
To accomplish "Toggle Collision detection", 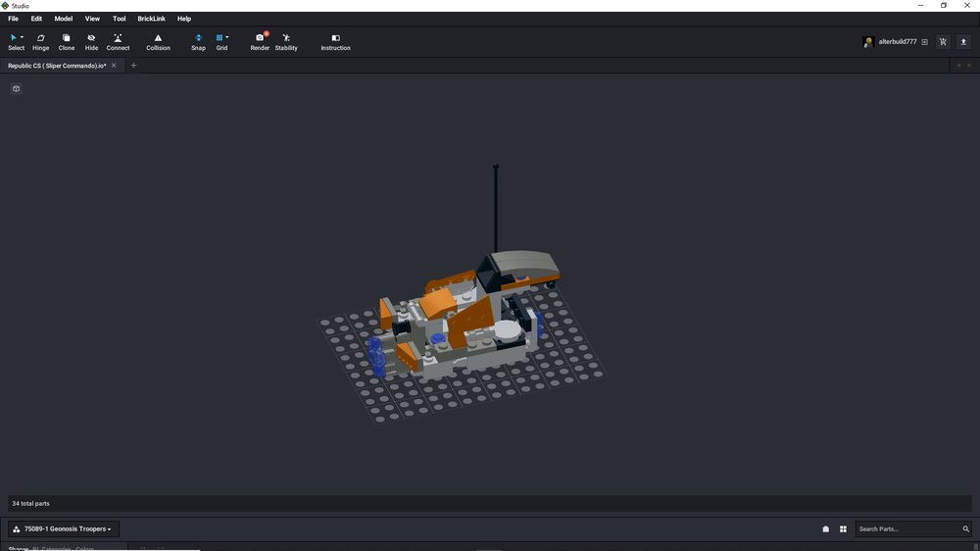I will point(158,42).
